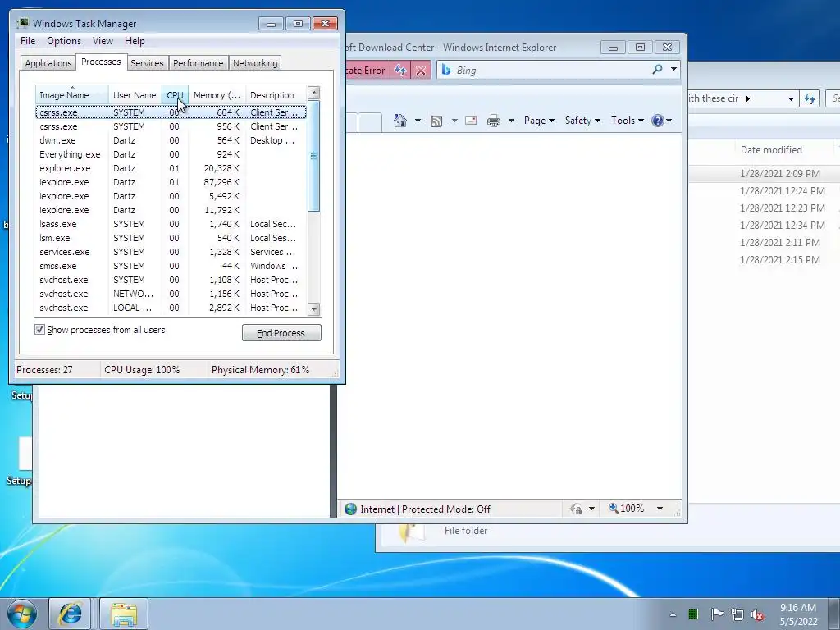Viewport: 840px width, 630px height.
Task: Open the File menu in Task Manager
Action: (x=28, y=41)
